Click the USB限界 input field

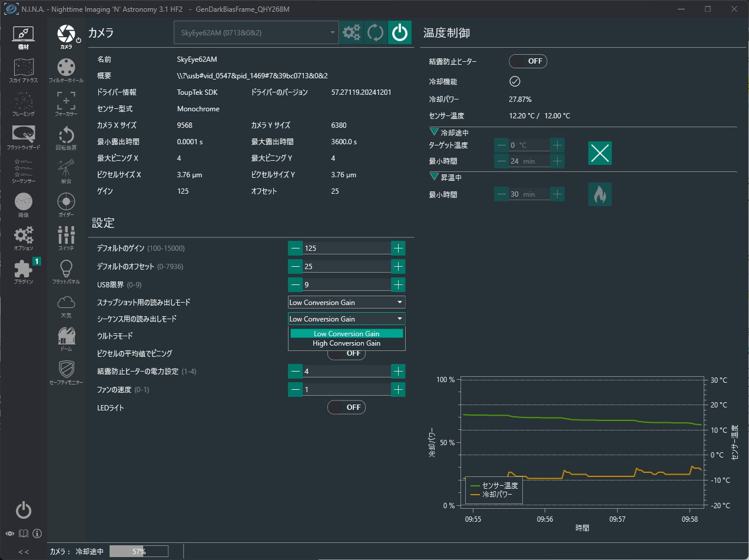pyautogui.click(x=347, y=285)
